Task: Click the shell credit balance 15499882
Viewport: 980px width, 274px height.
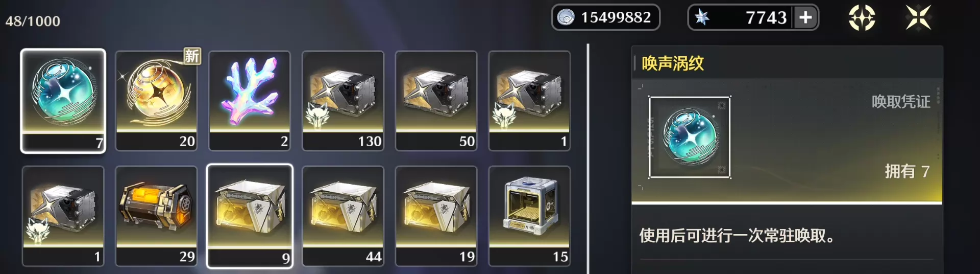Action: tap(606, 17)
